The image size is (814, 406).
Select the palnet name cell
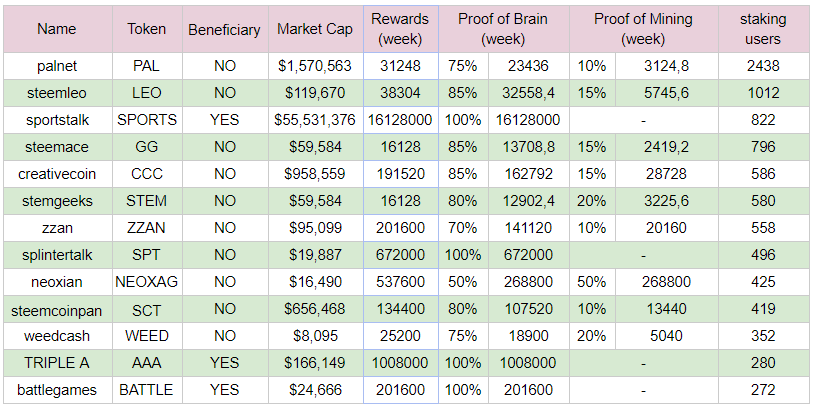(x=57, y=66)
